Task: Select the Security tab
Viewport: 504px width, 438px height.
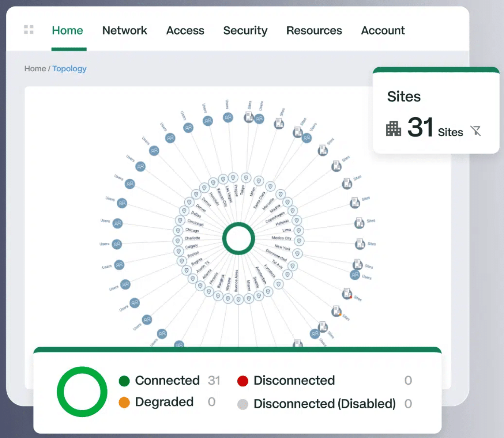Action: [x=245, y=31]
